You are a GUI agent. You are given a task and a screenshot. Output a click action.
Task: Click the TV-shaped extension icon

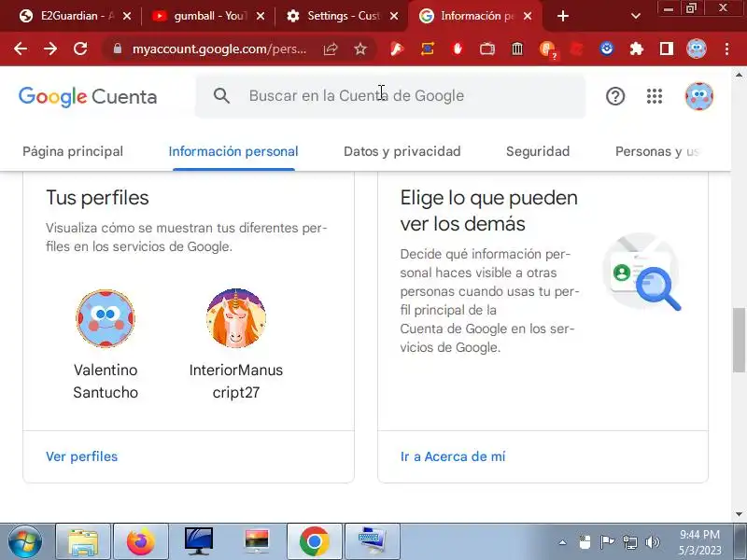pyautogui.click(x=487, y=49)
